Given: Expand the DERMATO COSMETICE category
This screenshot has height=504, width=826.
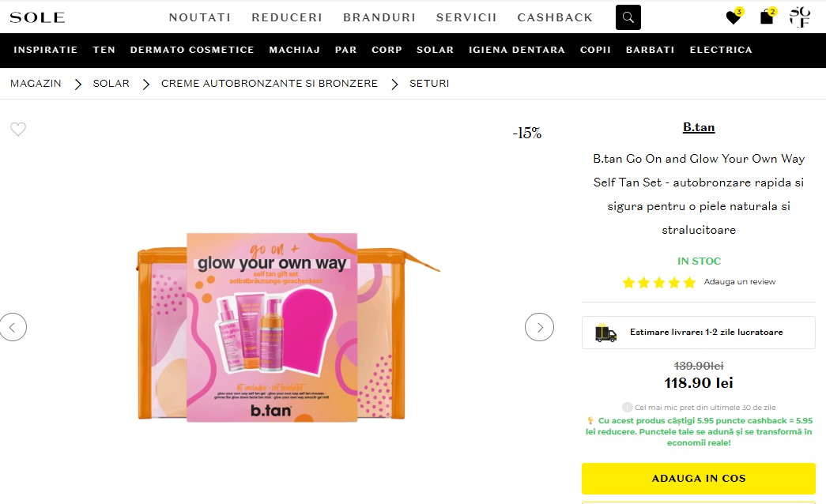Looking at the screenshot, I should point(192,50).
